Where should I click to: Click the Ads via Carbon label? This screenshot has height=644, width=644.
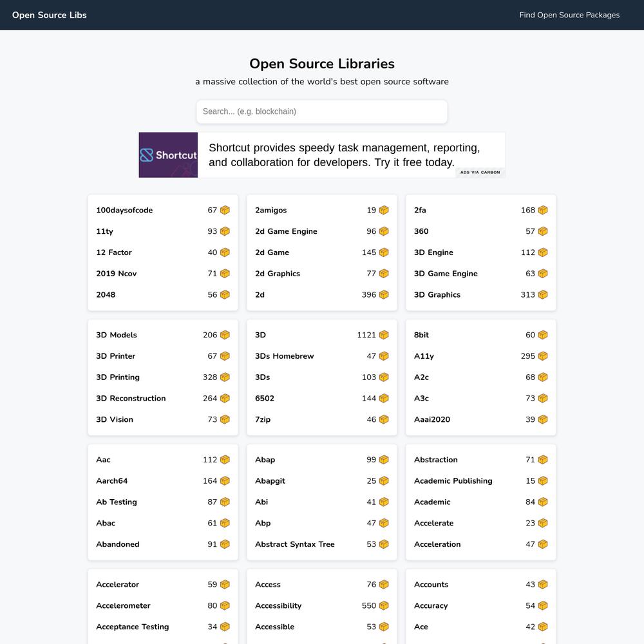tap(480, 173)
